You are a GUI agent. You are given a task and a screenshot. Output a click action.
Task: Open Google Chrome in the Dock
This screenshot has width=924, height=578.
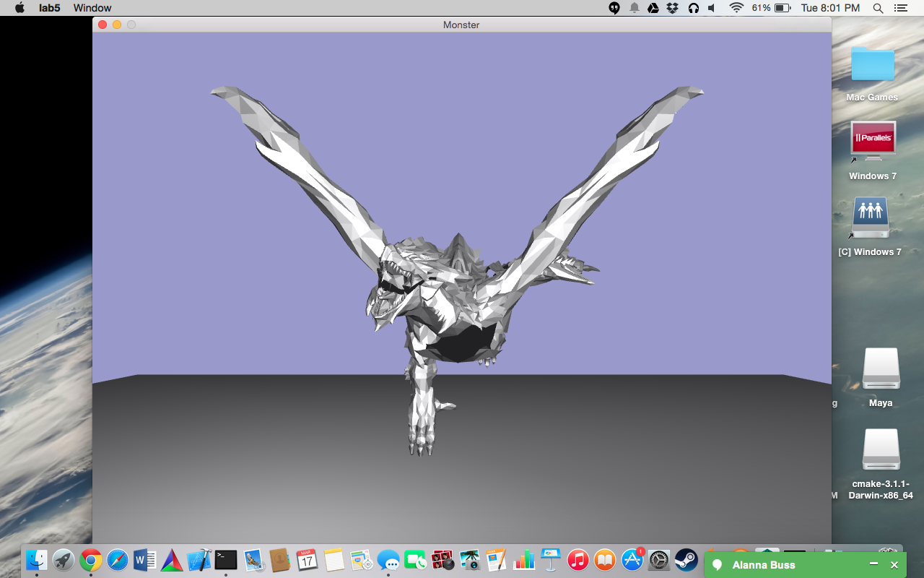coord(91,560)
